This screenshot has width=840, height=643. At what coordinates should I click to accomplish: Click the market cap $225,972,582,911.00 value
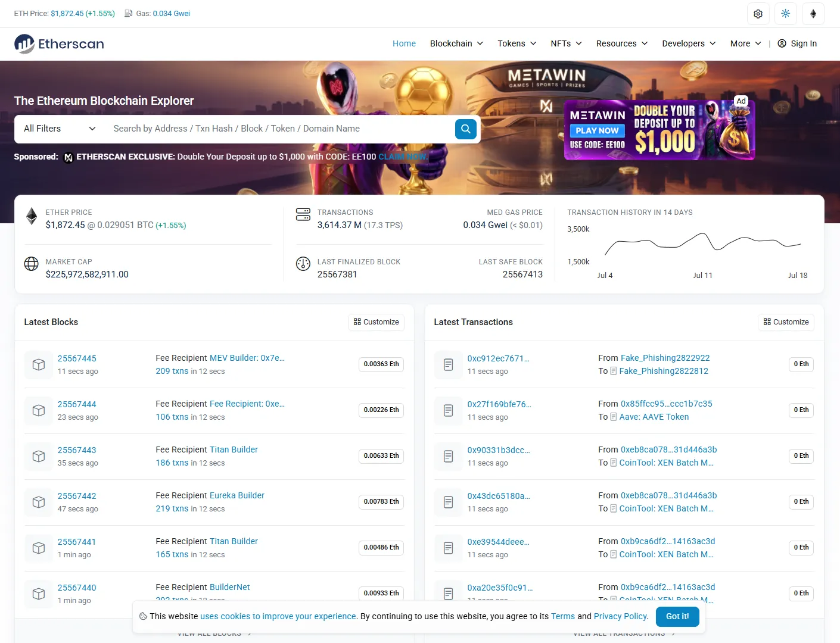pyautogui.click(x=87, y=274)
